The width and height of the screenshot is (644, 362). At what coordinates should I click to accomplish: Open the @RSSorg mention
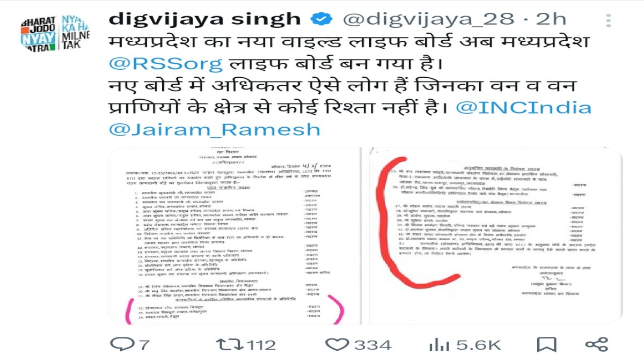(165, 64)
